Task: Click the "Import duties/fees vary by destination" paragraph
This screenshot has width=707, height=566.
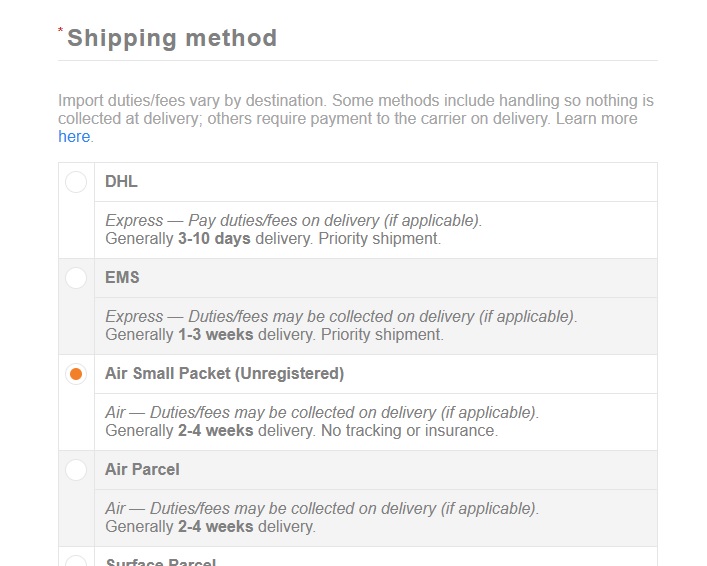Action: pyautogui.click(x=355, y=110)
